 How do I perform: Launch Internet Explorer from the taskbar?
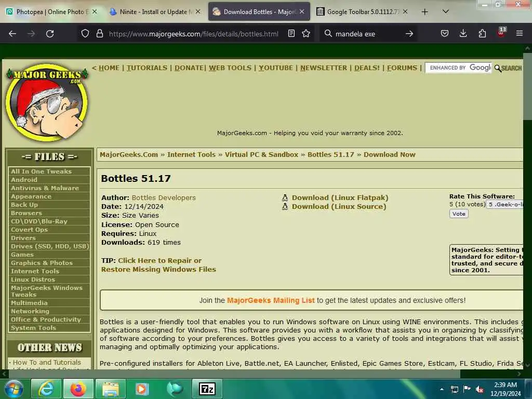(46, 389)
